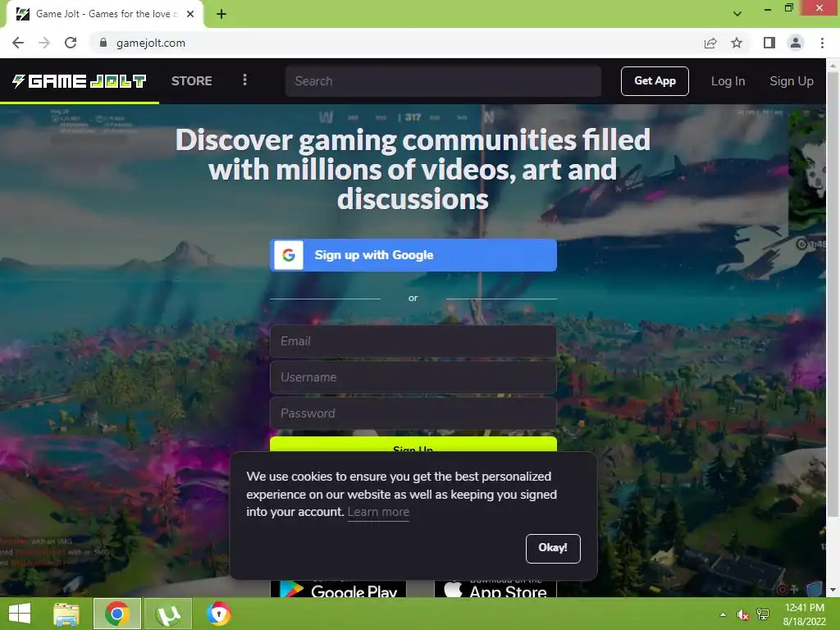Select the Game Jolt browser tab
The height and width of the screenshot is (630, 840).
[104, 14]
